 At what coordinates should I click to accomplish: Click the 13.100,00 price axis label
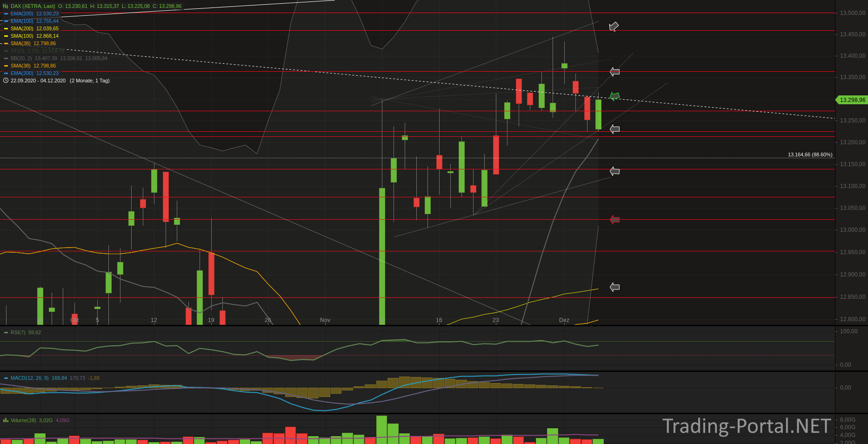853,186
